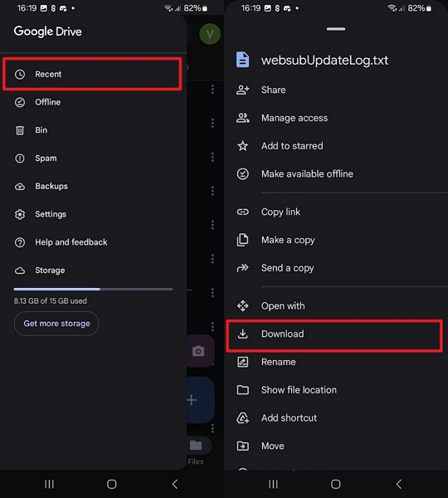Image resolution: width=448 pixels, height=498 pixels.
Task: Open Backups in the sidebar
Action: point(92,186)
